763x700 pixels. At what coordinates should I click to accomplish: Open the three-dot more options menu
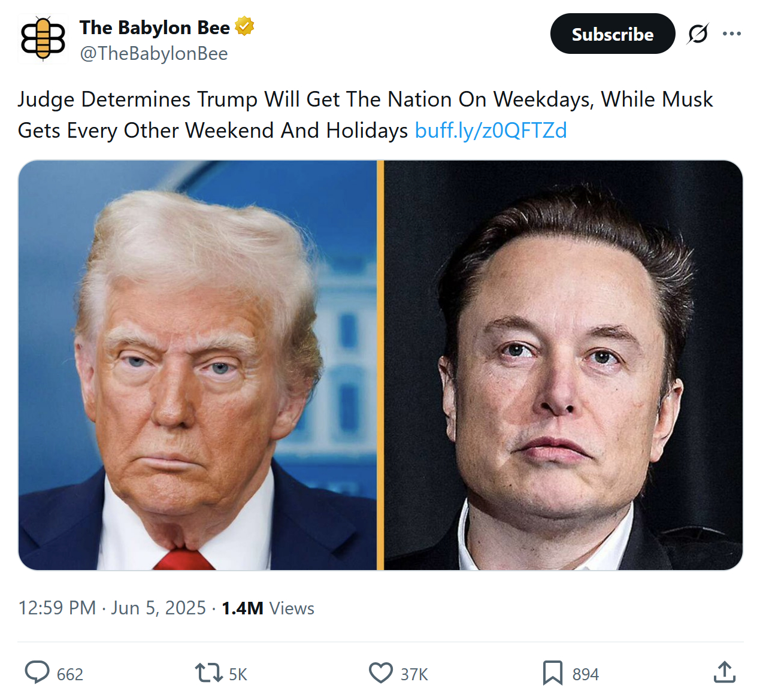[x=731, y=34]
